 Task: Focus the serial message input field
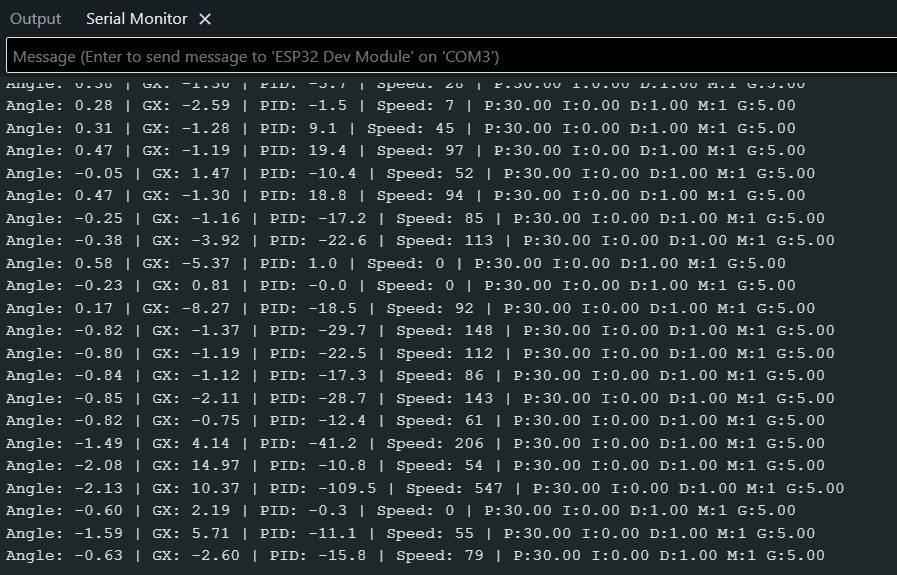(451, 56)
